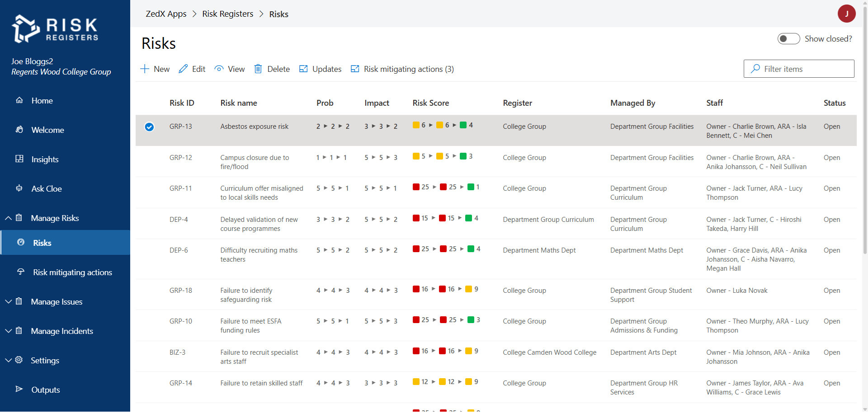
Task: Open Manage Issues menu label
Action: (57, 302)
